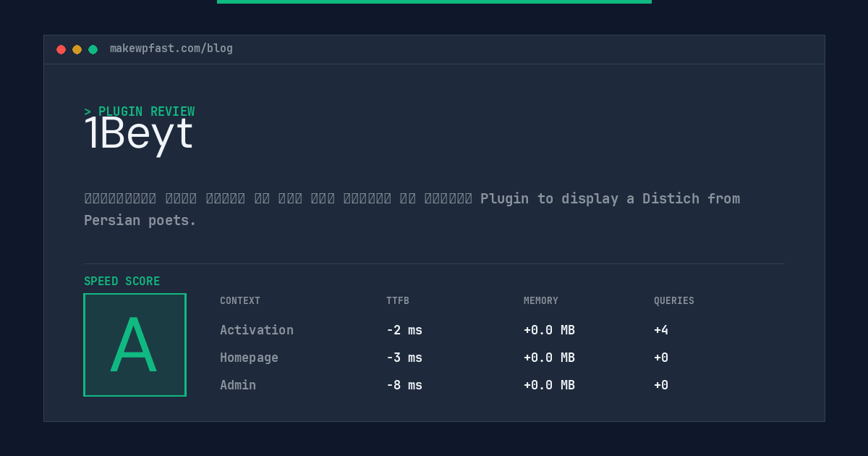Click the -8 ms TTFB value

(404, 385)
